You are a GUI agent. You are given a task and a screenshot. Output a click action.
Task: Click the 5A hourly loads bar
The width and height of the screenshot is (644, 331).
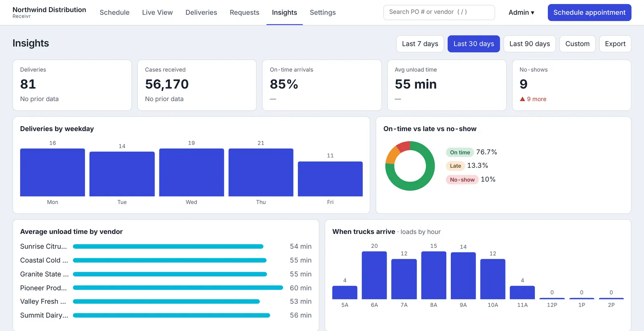pyautogui.click(x=345, y=292)
